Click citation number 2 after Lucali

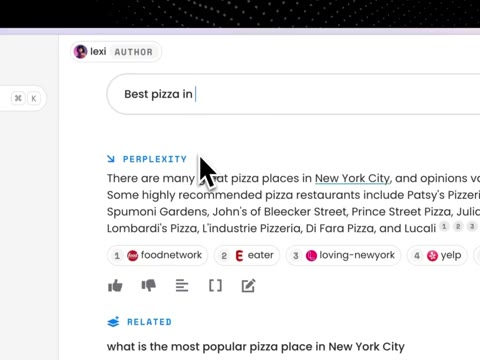pyautogui.click(x=458, y=227)
